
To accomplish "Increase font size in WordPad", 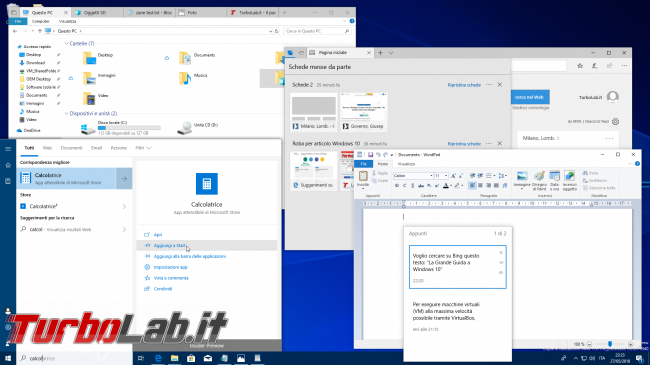I will pyautogui.click(x=453, y=176).
